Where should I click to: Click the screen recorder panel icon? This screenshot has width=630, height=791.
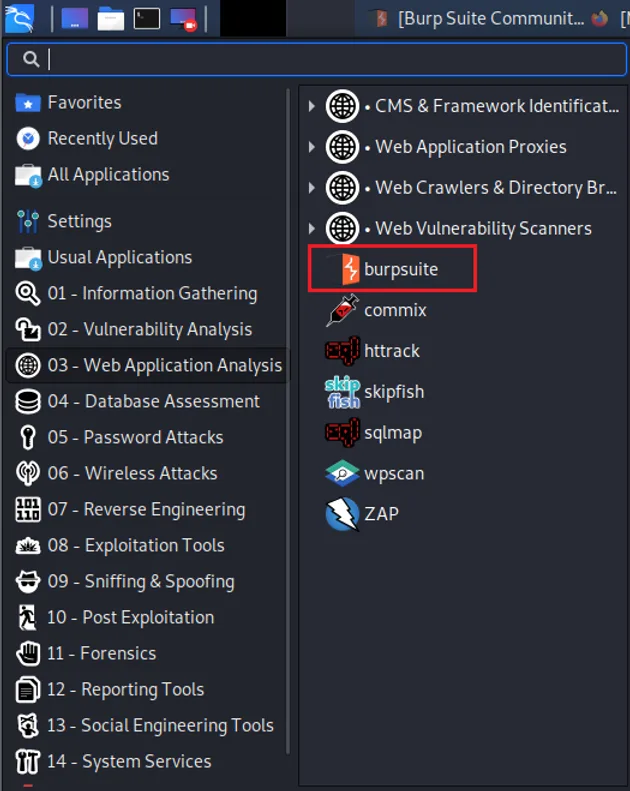tap(184, 20)
